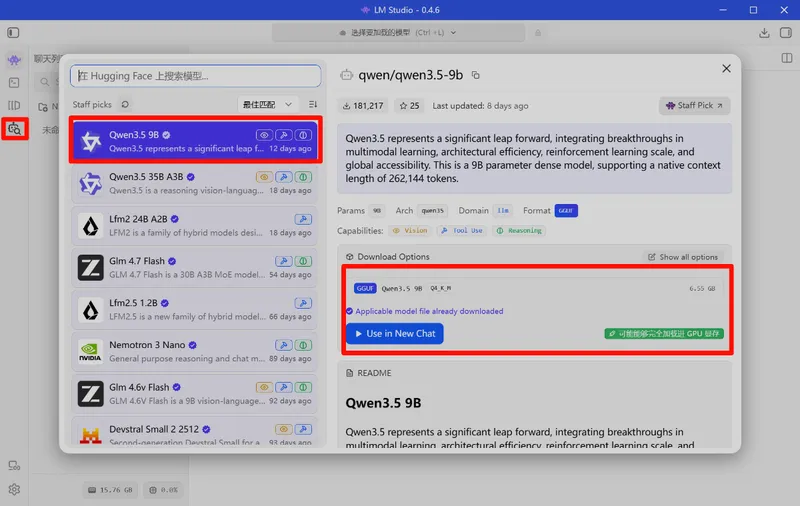
Task: Select Glm 4.7 Flash model
Action: click(194, 267)
